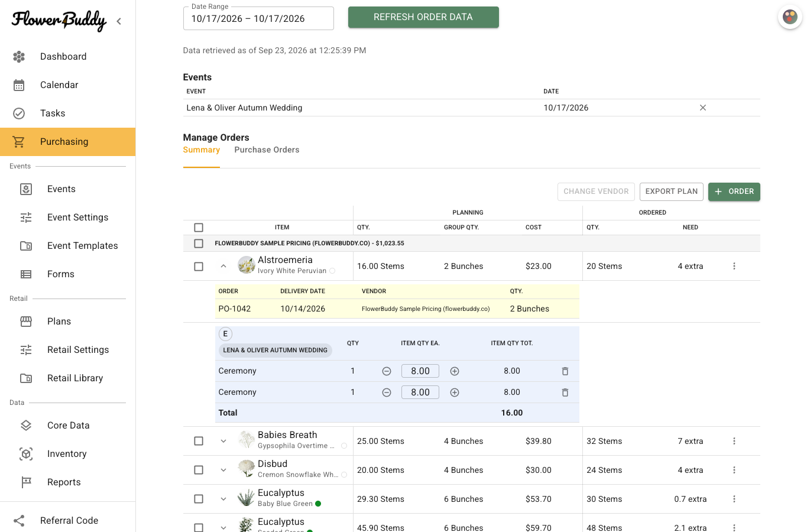
Task: Check the Disbud item checkbox
Action: click(x=199, y=470)
